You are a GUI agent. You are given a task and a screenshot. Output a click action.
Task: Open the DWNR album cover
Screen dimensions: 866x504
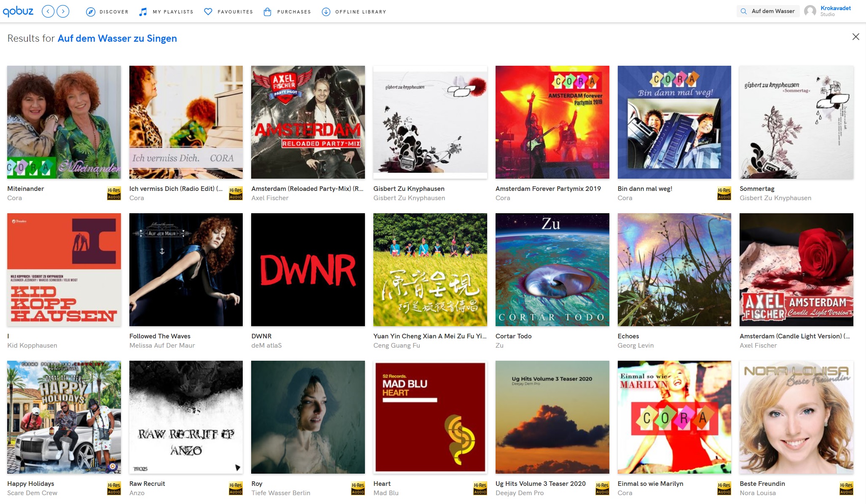(x=308, y=270)
